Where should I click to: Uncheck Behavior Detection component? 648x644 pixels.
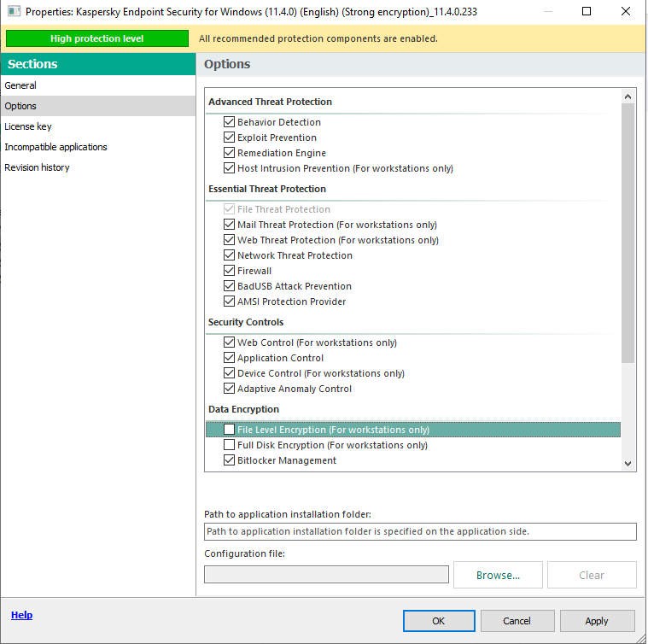(229, 122)
